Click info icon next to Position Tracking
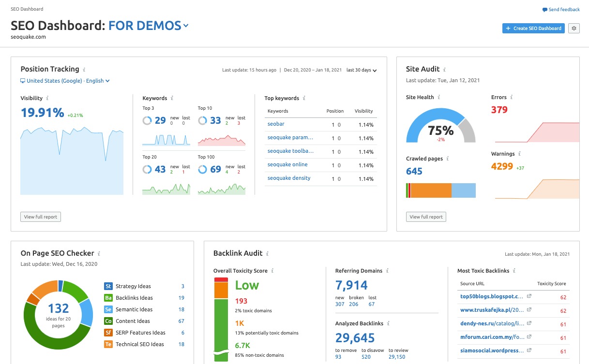589x364 pixels. pos(84,70)
